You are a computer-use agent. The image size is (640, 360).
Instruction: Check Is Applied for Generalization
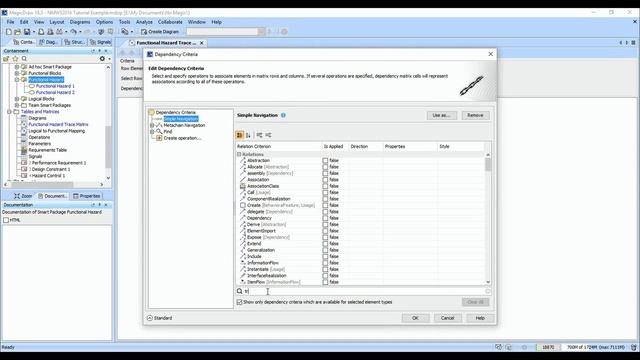(325, 250)
